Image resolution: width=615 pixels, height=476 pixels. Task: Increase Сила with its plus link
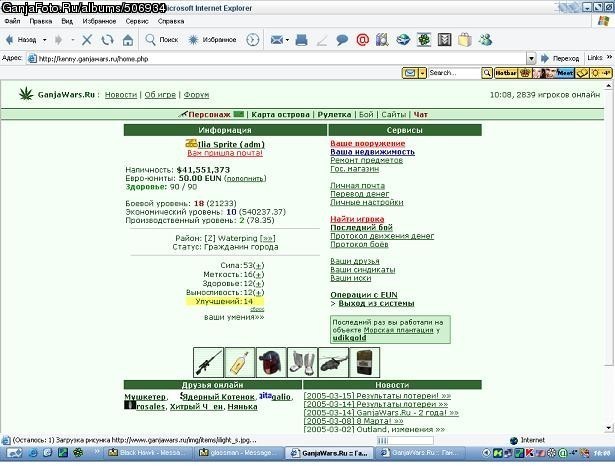tap(258, 265)
